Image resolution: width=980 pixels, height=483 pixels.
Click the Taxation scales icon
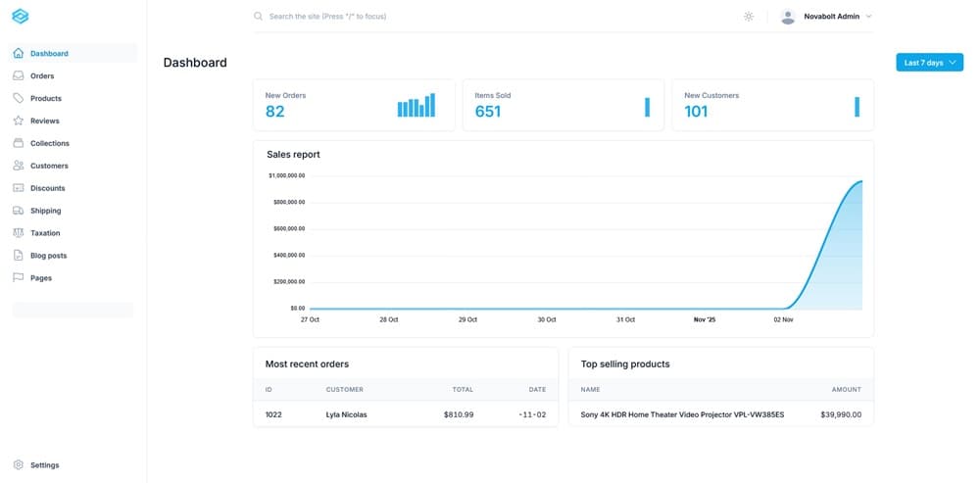19,233
